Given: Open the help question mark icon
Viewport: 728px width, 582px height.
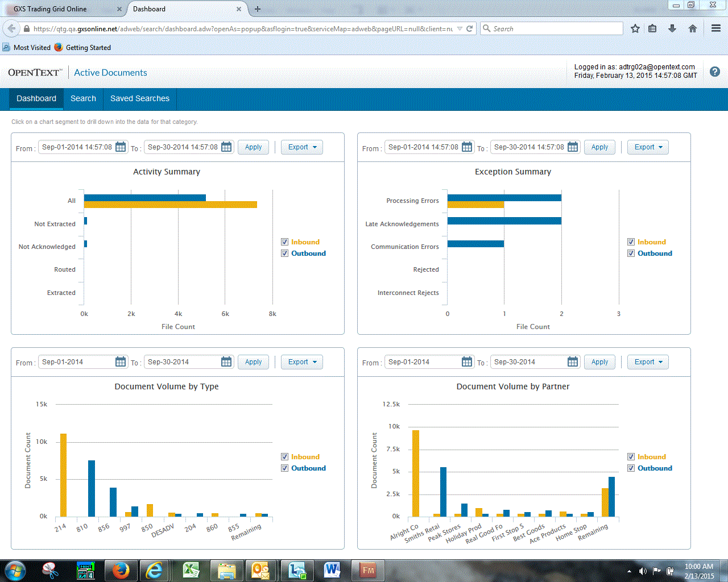Looking at the screenshot, I should 715,72.
